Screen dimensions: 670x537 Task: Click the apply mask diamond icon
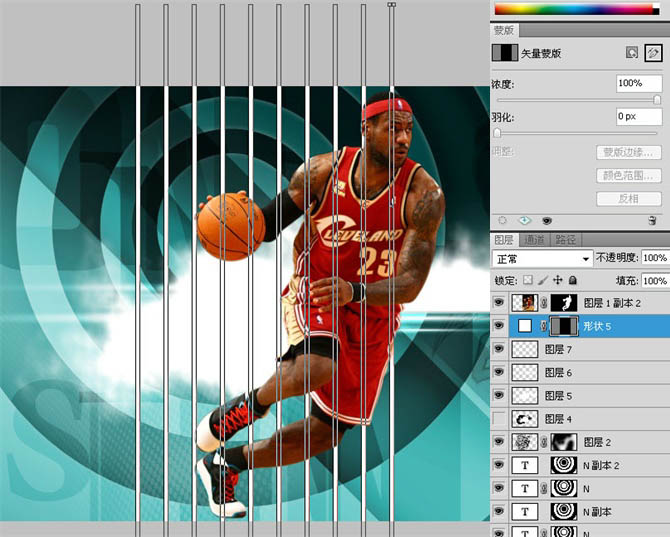coord(525,220)
